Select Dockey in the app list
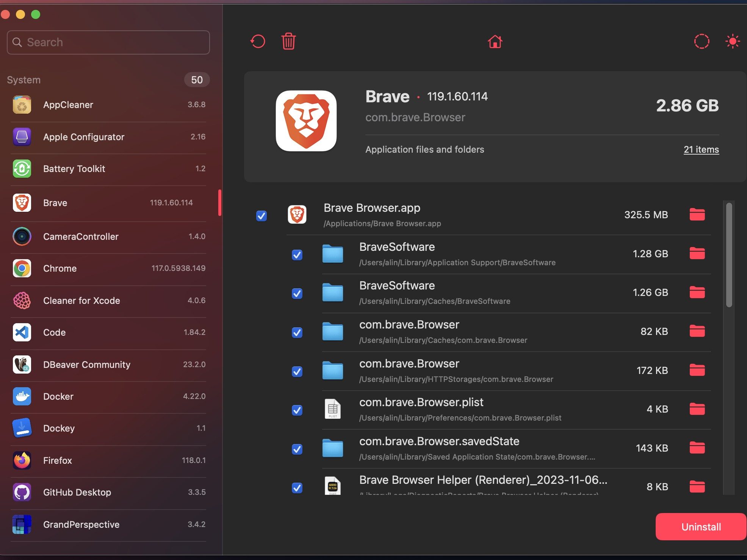The image size is (747, 560). (109, 428)
